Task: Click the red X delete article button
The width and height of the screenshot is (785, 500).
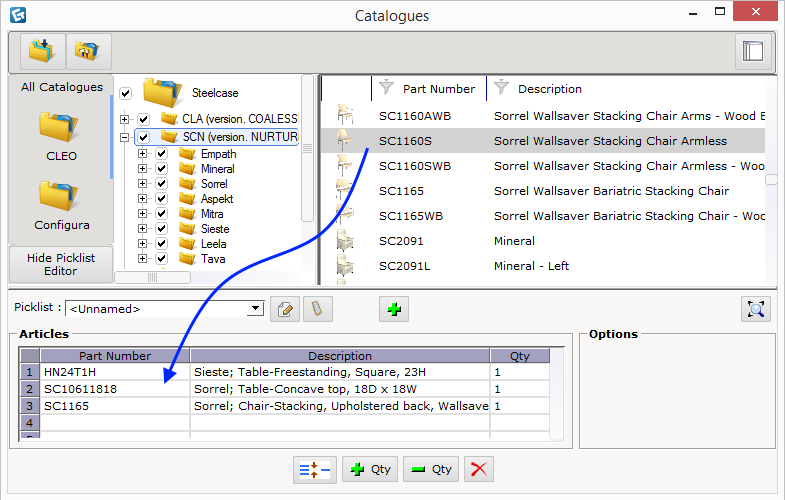Action: 479,469
